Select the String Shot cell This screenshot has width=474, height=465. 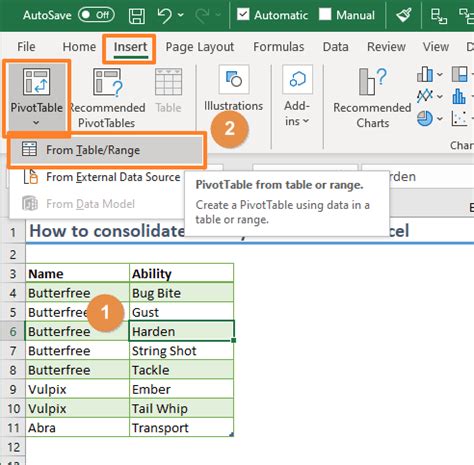coord(181,351)
